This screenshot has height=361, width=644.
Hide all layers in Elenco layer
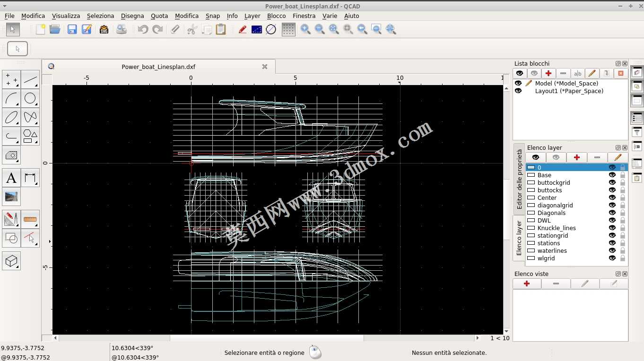pyautogui.click(x=556, y=157)
